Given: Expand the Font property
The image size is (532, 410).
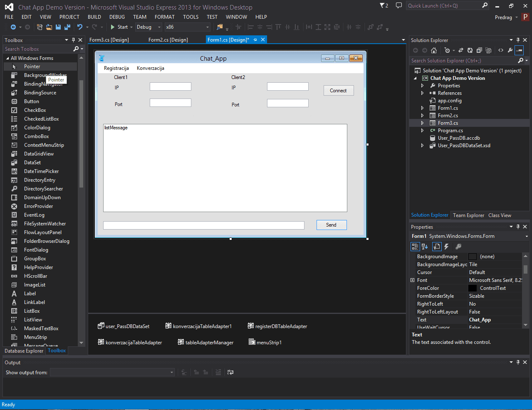Looking at the screenshot, I should click(x=413, y=280).
